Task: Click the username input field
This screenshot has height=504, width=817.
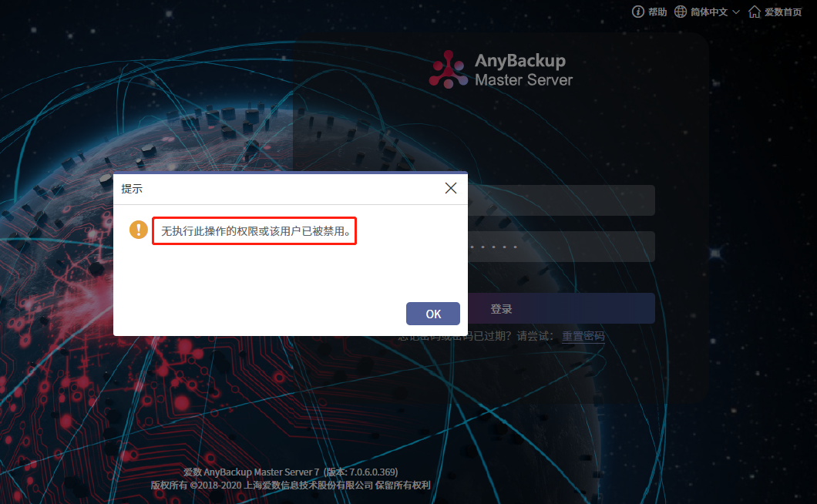Action: point(561,200)
